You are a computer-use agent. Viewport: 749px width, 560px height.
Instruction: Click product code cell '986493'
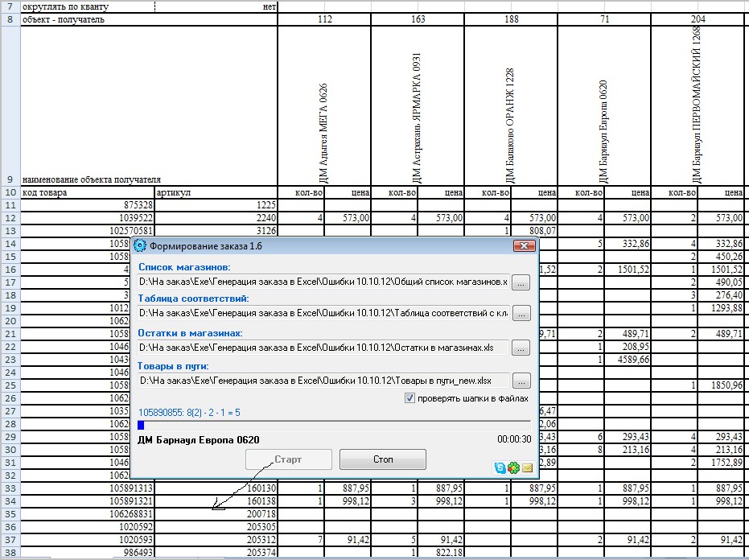(x=88, y=553)
